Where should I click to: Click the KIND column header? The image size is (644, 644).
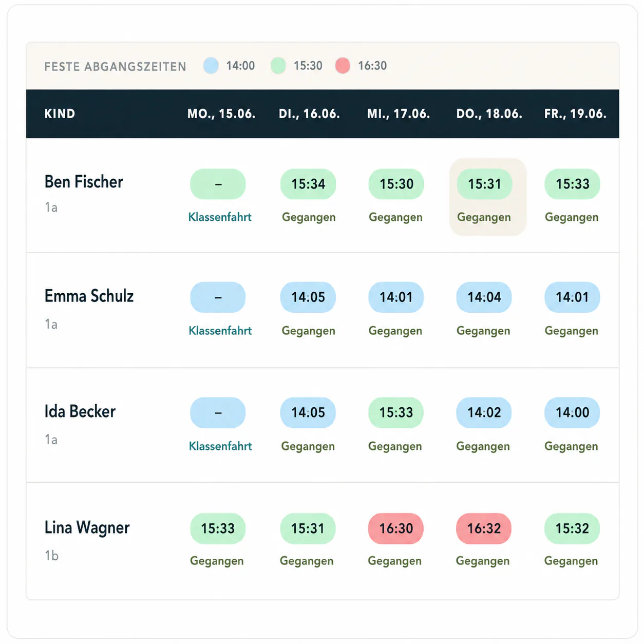click(60, 114)
